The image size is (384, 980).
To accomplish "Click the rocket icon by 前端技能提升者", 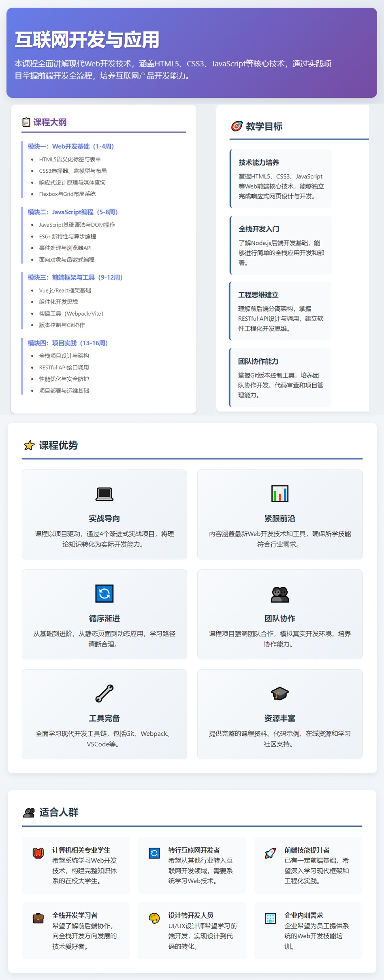I will coord(270,853).
